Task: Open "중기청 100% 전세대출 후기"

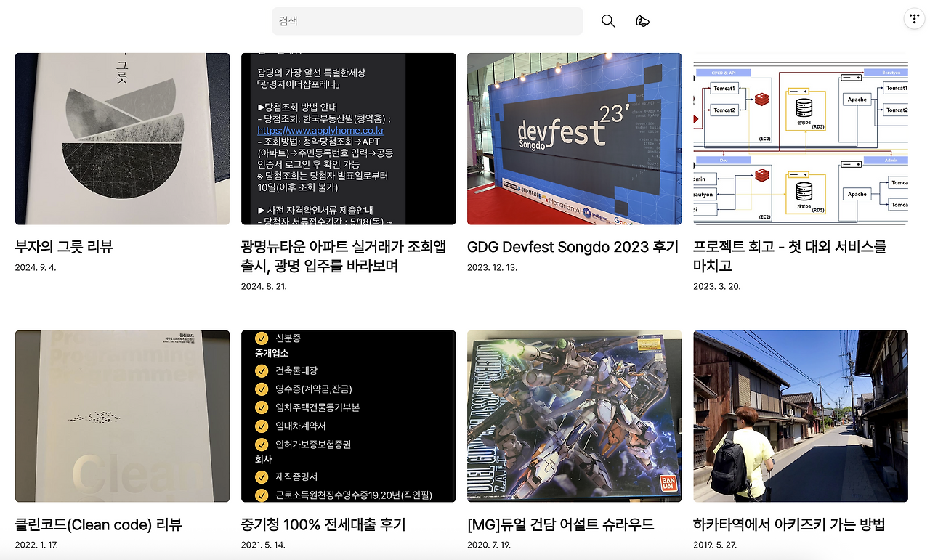Action: (324, 524)
